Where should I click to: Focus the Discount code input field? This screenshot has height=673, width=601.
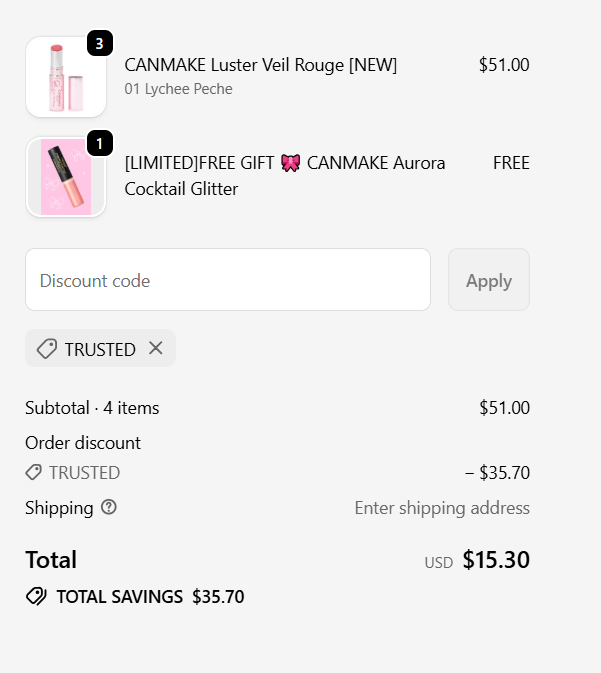point(228,280)
